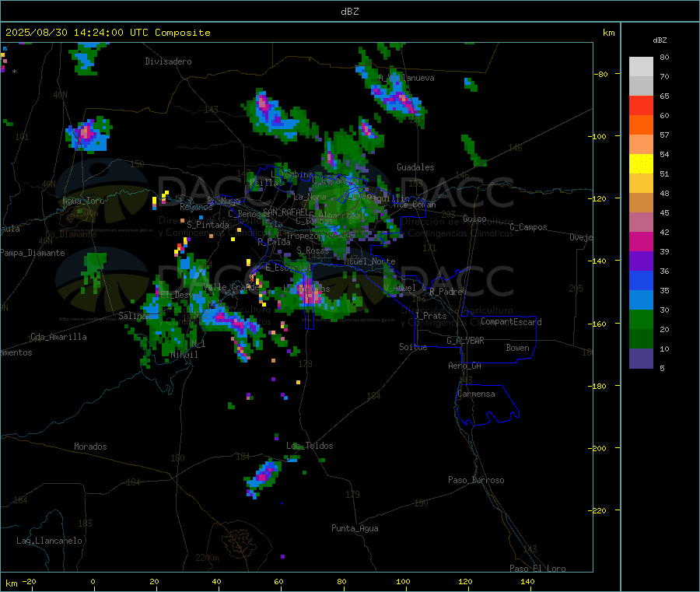
Task: Click the bright green 20-30 dBZ legend swatch
Action: pyautogui.click(x=641, y=320)
